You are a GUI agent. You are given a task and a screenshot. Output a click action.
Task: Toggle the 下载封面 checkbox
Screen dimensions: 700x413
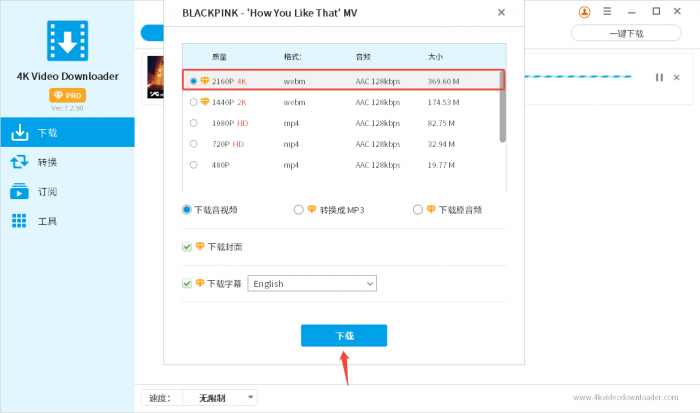click(x=187, y=246)
